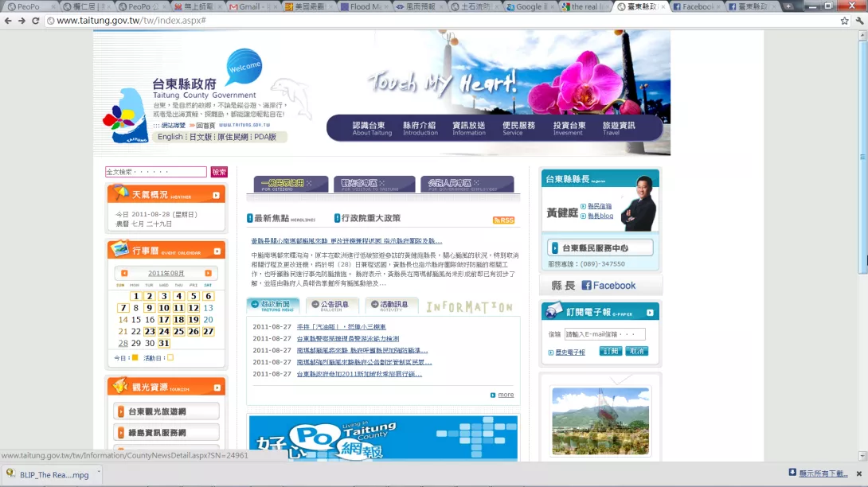Switch to the For Citizens tab
Image resolution: width=868 pixels, height=487 pixels.
click(x=291, y=185)
